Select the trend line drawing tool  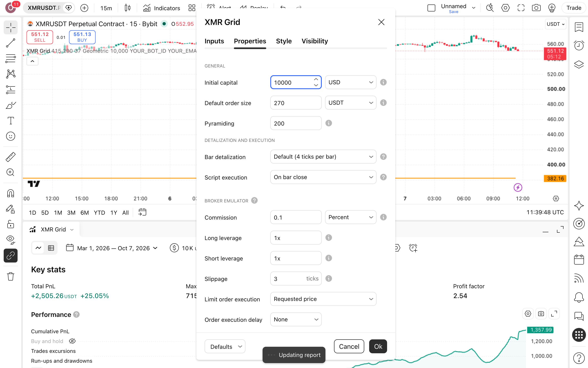(10, 43)
